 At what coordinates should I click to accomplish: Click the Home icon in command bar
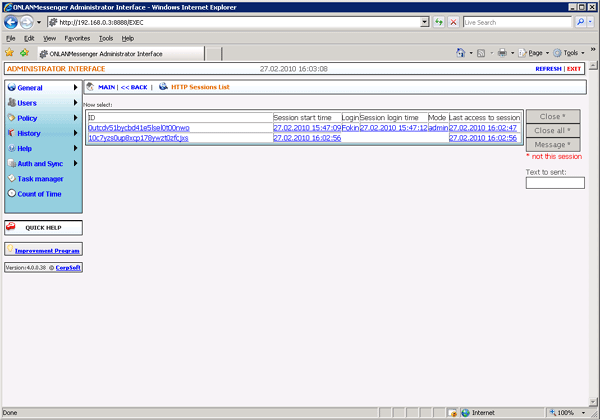(461, 52)
